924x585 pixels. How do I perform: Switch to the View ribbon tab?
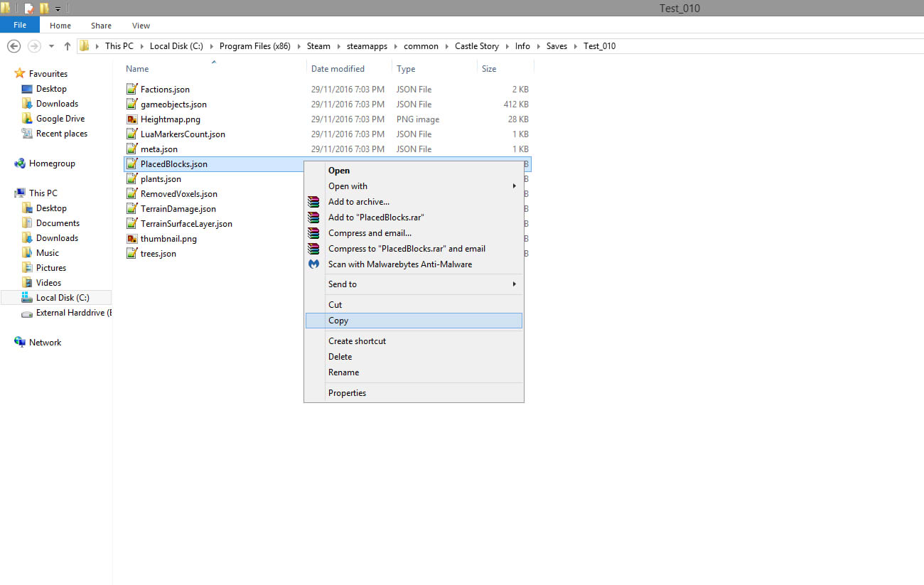click(141, 26)
